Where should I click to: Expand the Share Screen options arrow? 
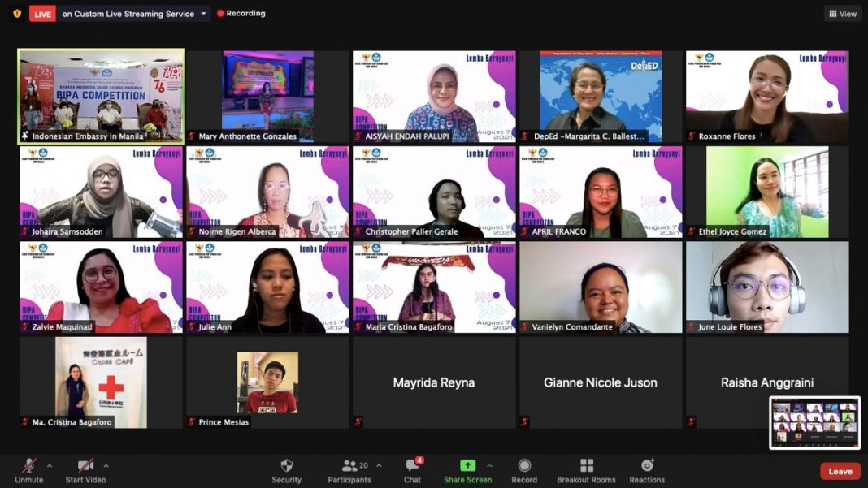pyautogui.click(x=489, y=466)
